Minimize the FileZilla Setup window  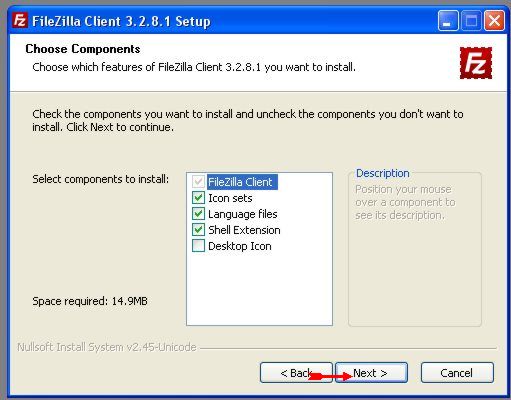pos(448,21)
